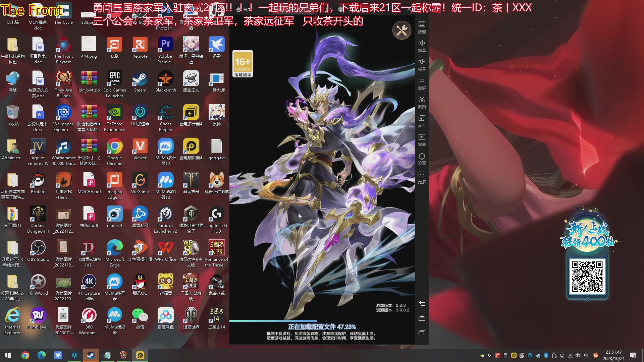Click the wrench tools button in emulator
Image resolution: width=644 pixels, height=362 pixels.
pyautogui.click(x=401, y=31)
